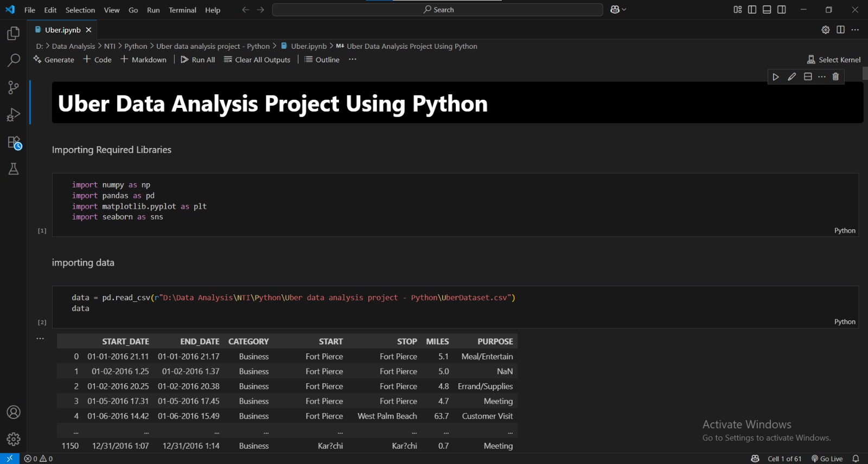Expand more actions in notebook toolbar
Viewport: 868px width, 464px height.
(353, 60)
